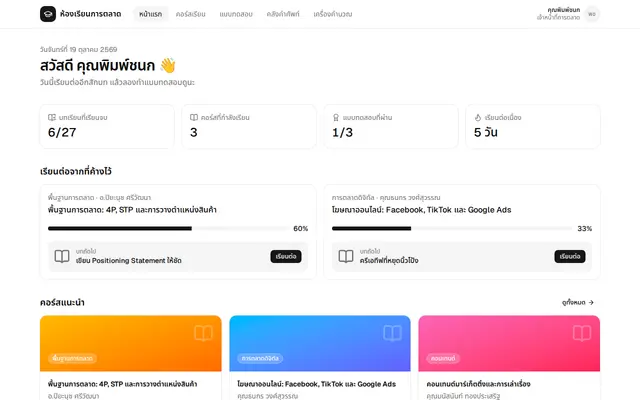Open the blue recommended course thumbnail
The height and width of the screenshot is (400, 640).
[320, 343]
